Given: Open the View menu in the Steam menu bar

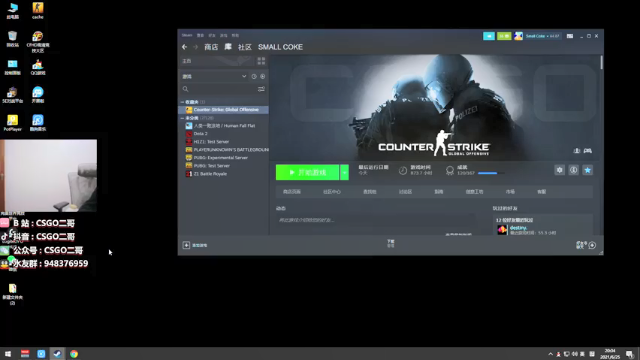Looking at the screenshot, I should click(x=200, y=36).
